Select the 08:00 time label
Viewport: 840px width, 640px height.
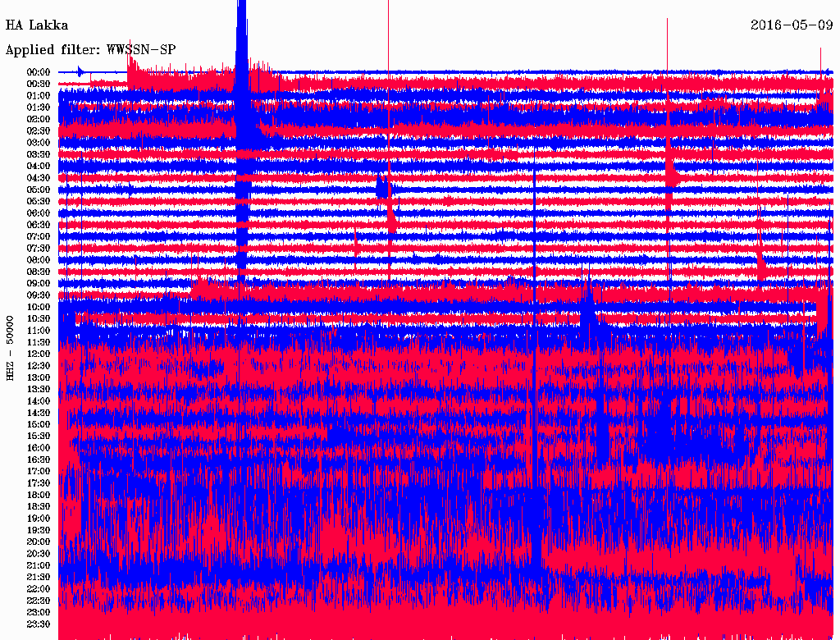pyautogui.click(x=39, y=260)
